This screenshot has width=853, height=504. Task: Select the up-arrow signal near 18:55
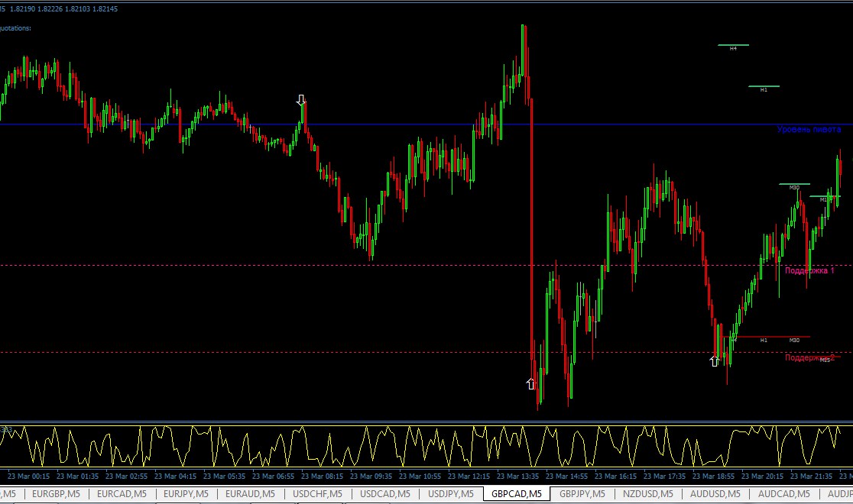click(715, 361)
